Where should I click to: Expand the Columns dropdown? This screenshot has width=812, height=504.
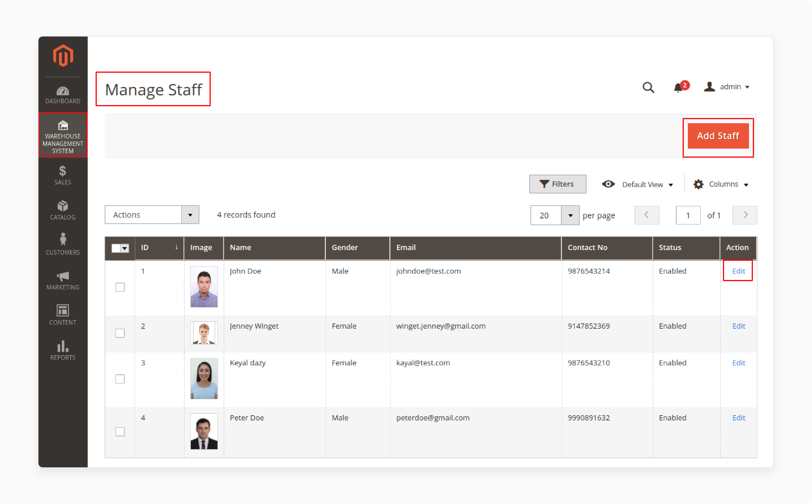pyautogui.click(x=721, y=184)
